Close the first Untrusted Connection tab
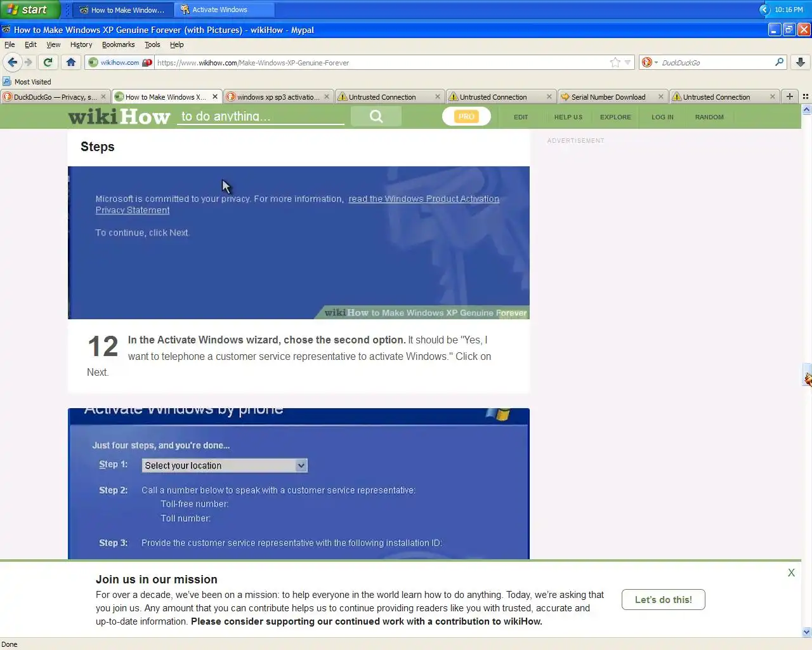The image size is (812, 650). 438,96
